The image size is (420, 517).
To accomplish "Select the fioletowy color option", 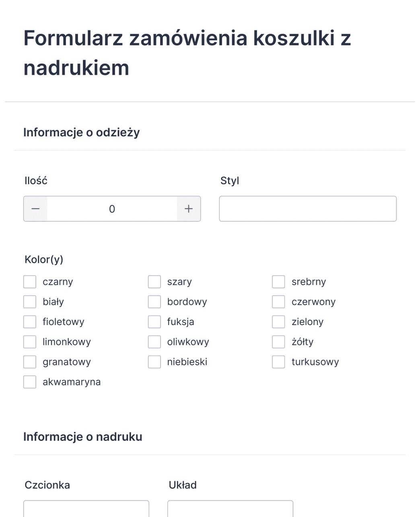I will [29, 321].
